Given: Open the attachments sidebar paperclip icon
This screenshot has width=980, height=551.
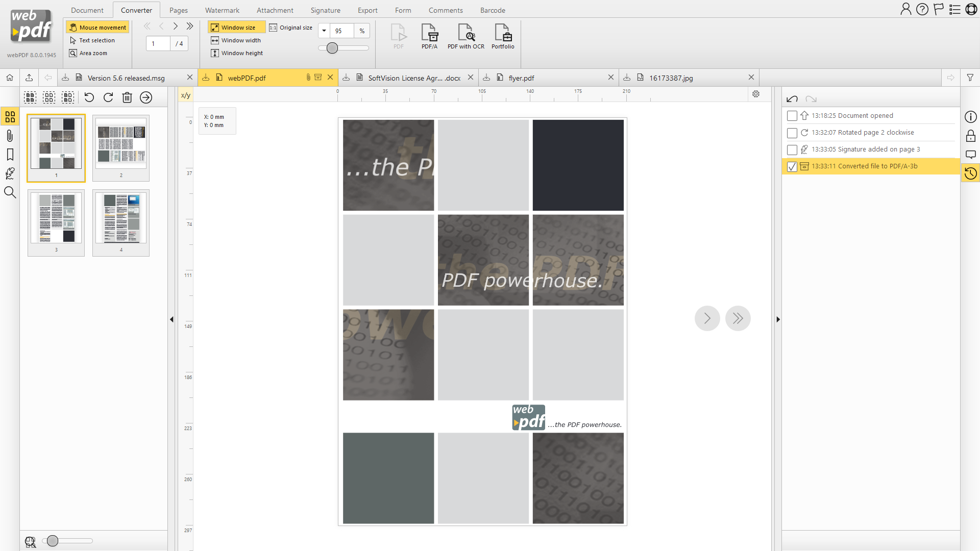Looking at the screenshot, I should 10,136.
